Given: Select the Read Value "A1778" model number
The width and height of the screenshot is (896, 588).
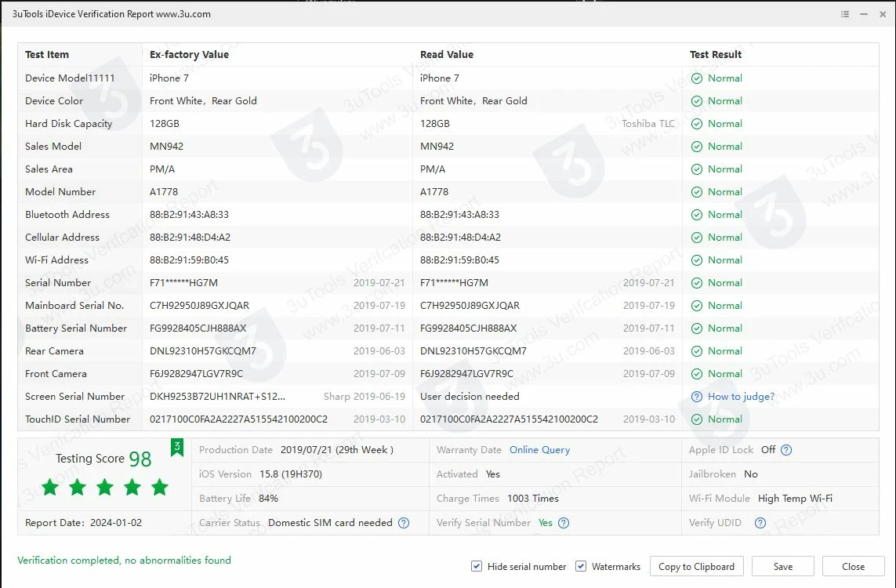Looking at the screenshot, I should [x=434, y=192].
